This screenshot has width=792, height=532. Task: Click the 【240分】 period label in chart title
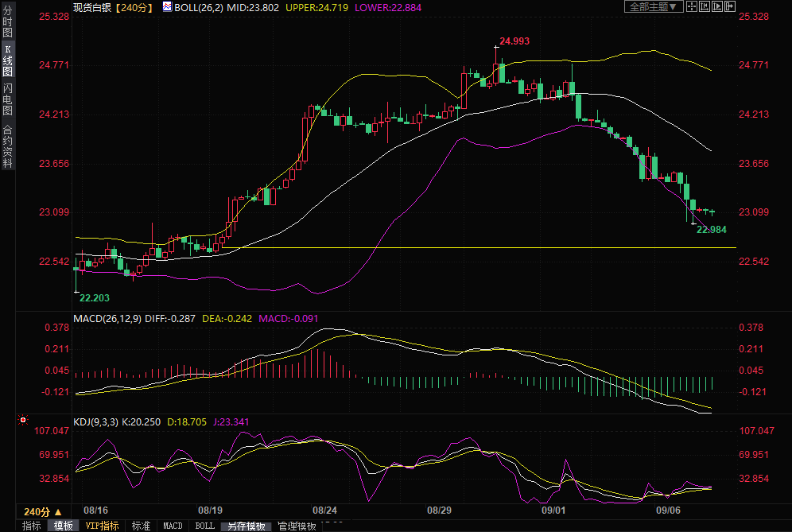(x=133, y=7)
